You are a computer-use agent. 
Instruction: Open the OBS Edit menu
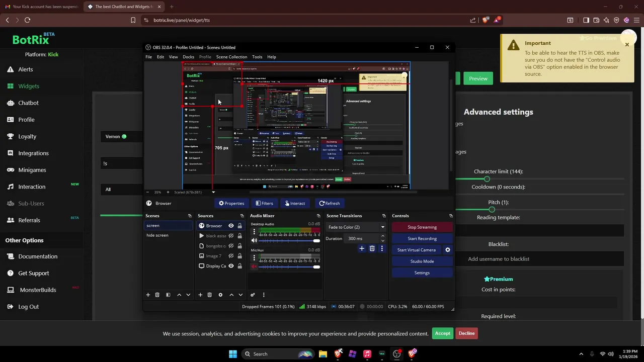click(160, 57)
